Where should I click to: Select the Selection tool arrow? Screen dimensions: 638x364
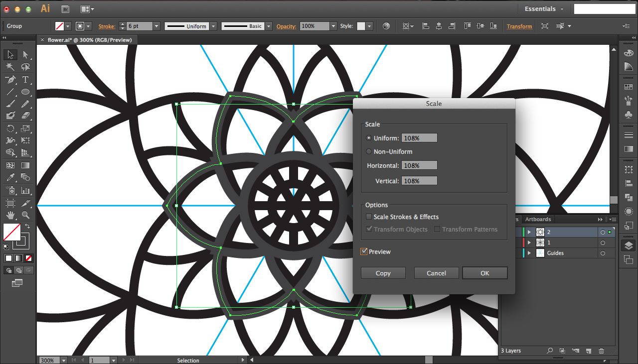[10, 55]
